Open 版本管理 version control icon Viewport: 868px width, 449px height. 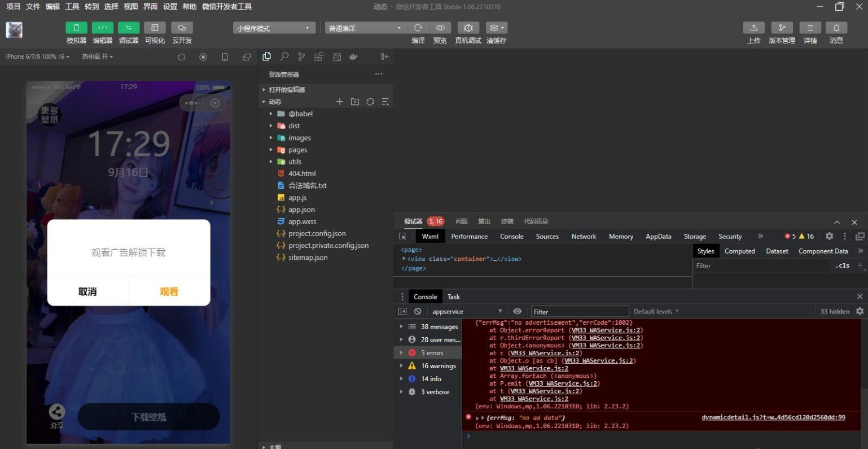(x=782, y=28)
